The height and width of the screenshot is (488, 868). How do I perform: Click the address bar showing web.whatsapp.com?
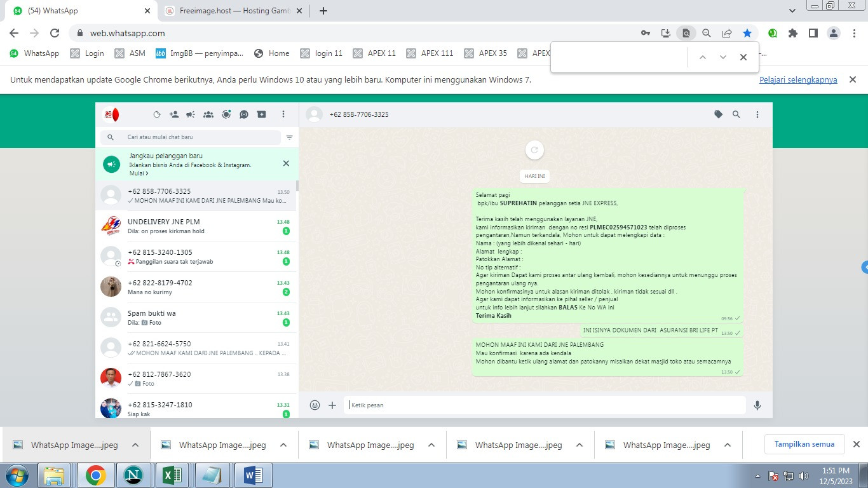click(356, 33)
